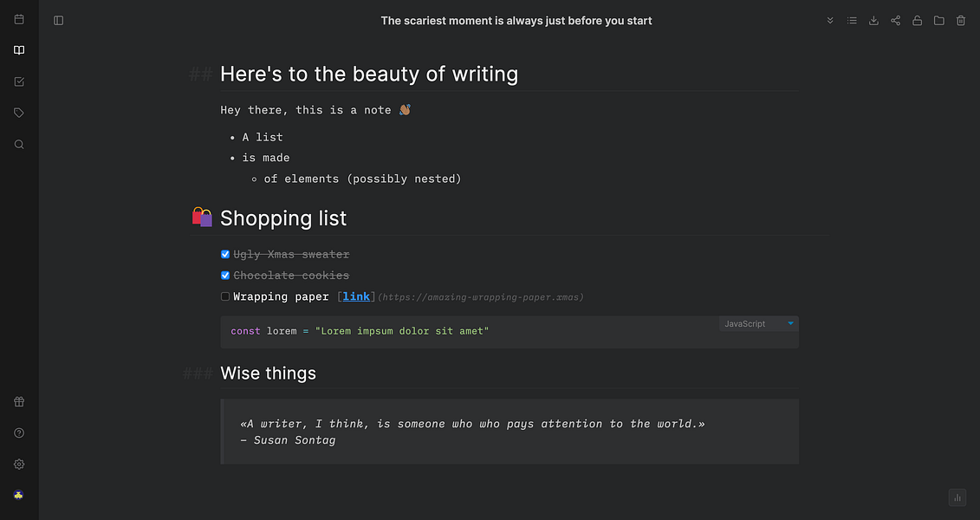Open search from the sidebar
This screenshot has height=520, width=980.
click(19, 145)
